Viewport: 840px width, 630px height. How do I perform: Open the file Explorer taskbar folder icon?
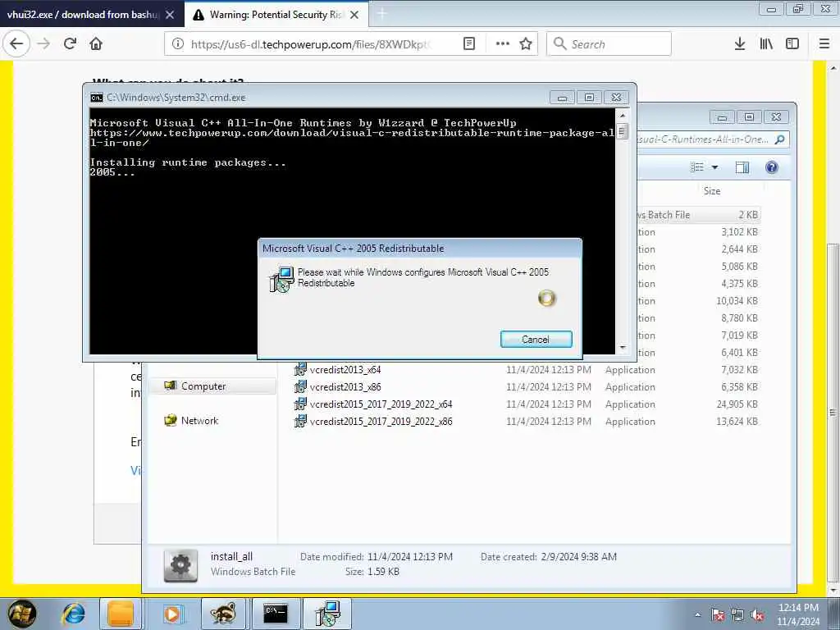[x=121, y=614]
